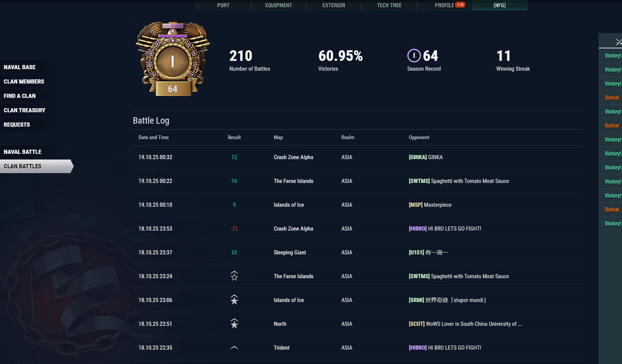
Task: Click the crossed swords icon on right panel
Action: coord(618,42)
